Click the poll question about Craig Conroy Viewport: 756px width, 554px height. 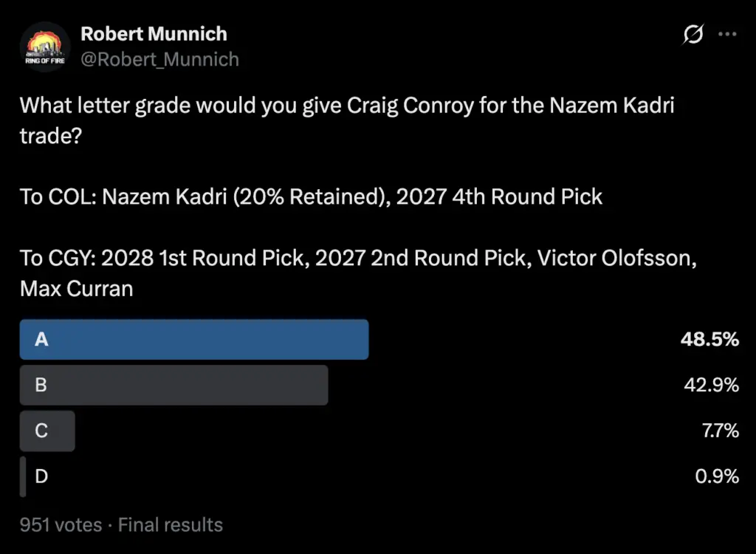click(347, 120)
